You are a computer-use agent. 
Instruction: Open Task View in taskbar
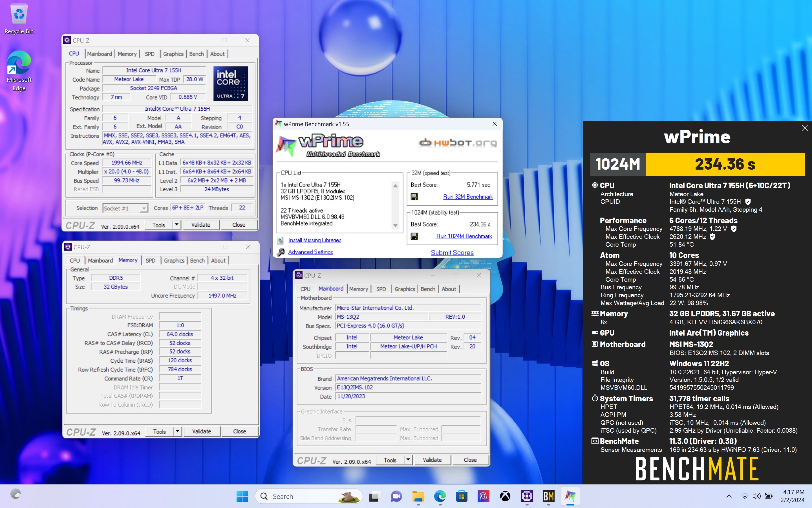click(x=374, y=496)
